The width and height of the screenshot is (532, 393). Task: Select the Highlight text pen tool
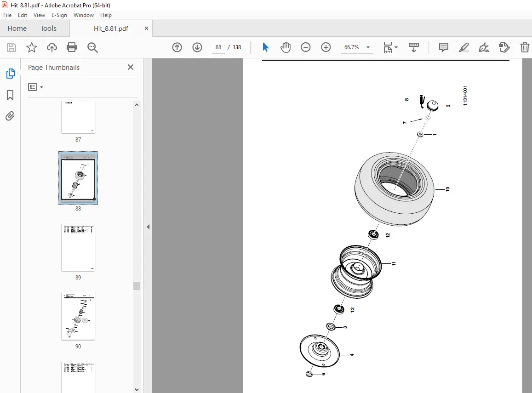click(464, 47)
